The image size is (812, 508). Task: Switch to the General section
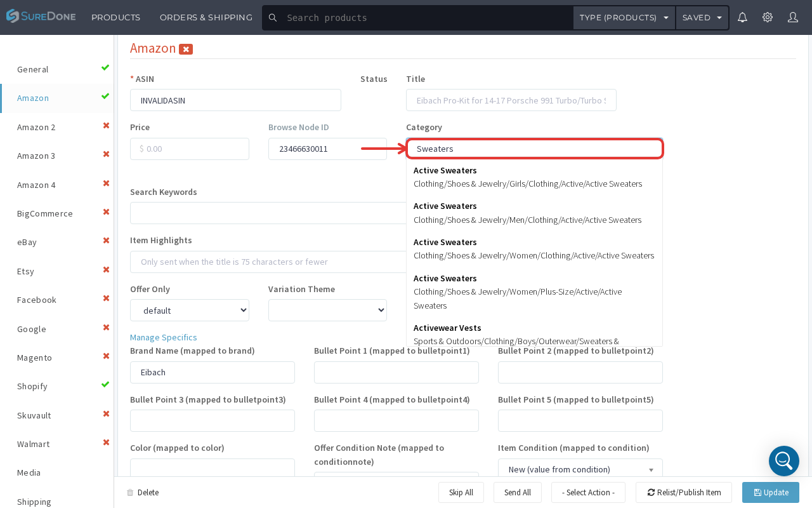click(x=33, y=69)
